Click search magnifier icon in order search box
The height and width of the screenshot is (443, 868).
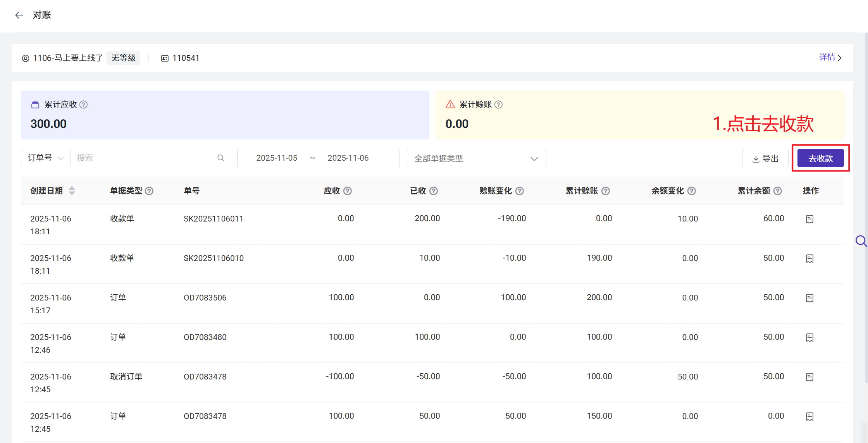coord(221,158)
